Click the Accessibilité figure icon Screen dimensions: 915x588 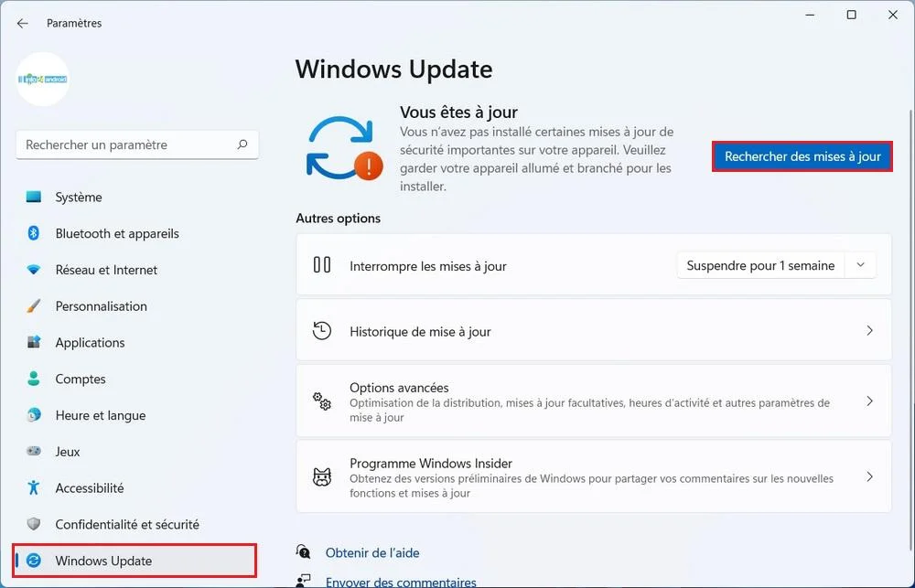click(x=34, y=487)
